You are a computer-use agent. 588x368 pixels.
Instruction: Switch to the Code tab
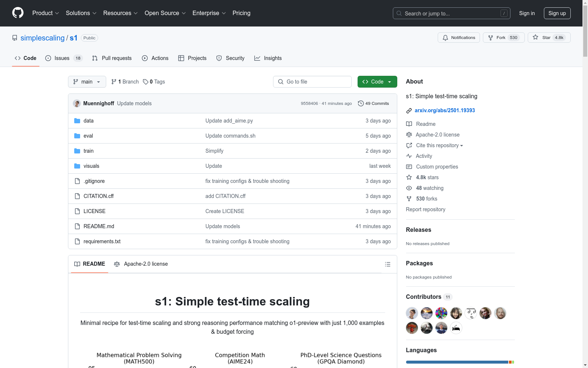pos(26,58)
